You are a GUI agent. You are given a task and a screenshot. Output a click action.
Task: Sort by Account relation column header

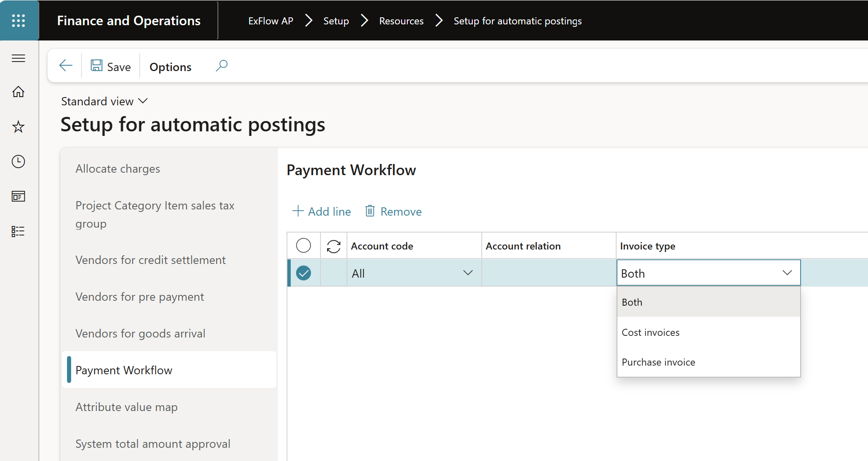(549, 246)
